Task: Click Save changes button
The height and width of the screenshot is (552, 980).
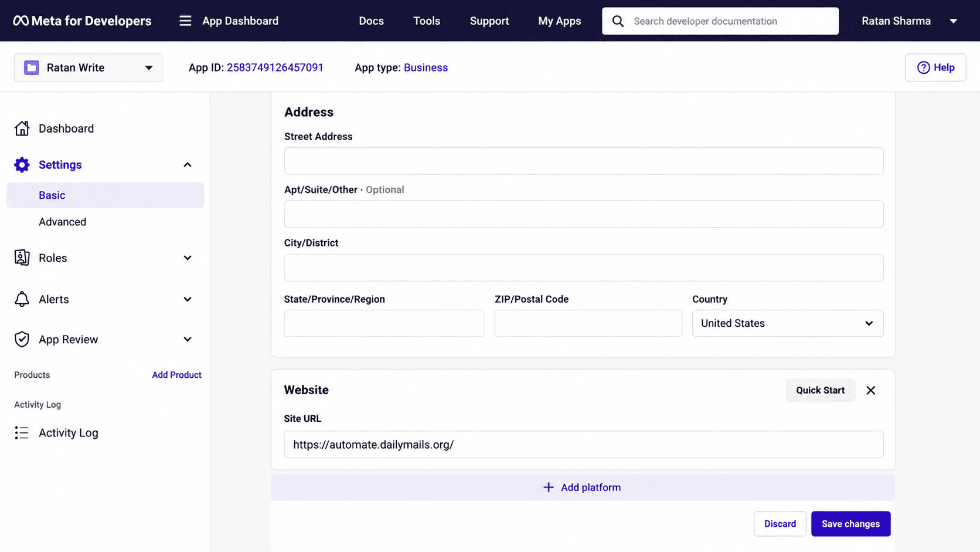Action: (x=850, y=524)
